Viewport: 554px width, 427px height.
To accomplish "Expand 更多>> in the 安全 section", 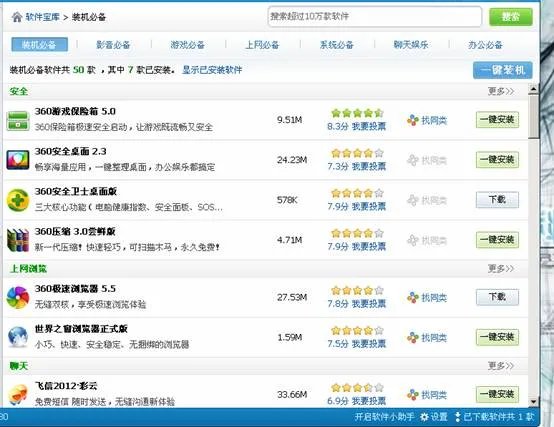I will [501, 91].
